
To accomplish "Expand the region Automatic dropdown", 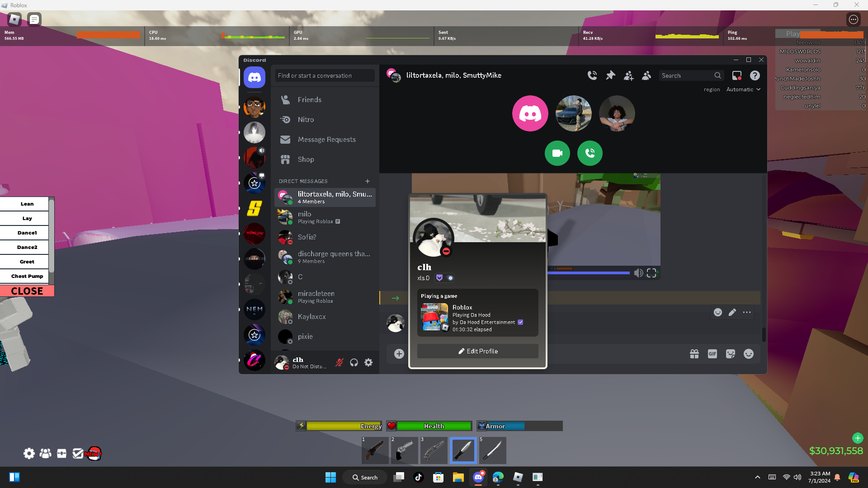I will (744, 89).
